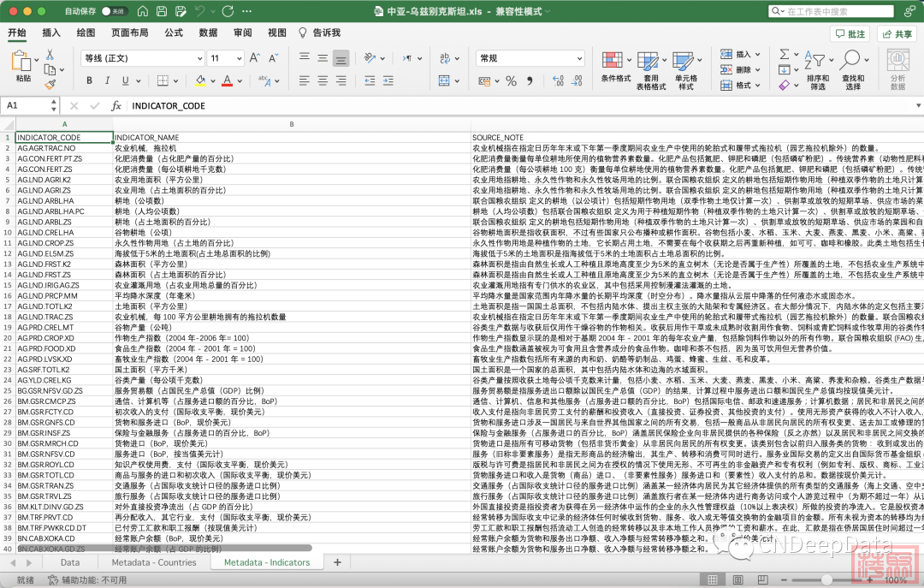The width and height of the screenshot is (924, 588).
Task: Click the Format Painter brush icon
Action: (50, 85)
